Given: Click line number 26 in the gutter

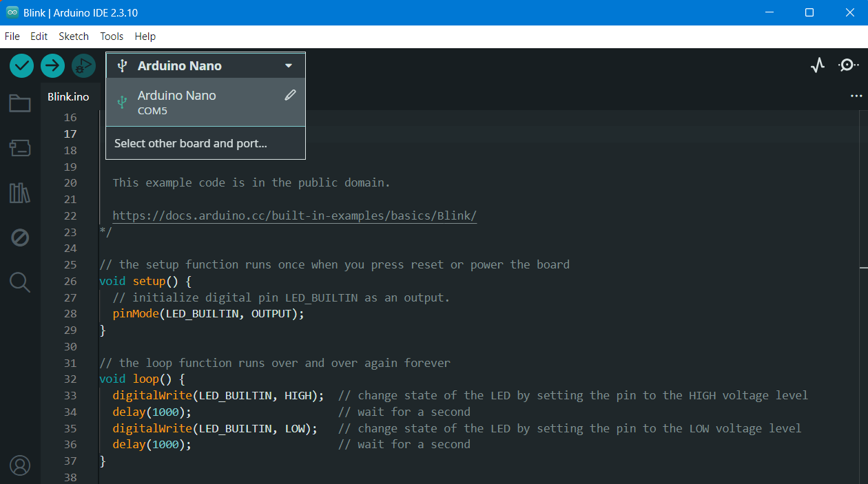Looking at the screenshot, I should [x=70, y=281].
